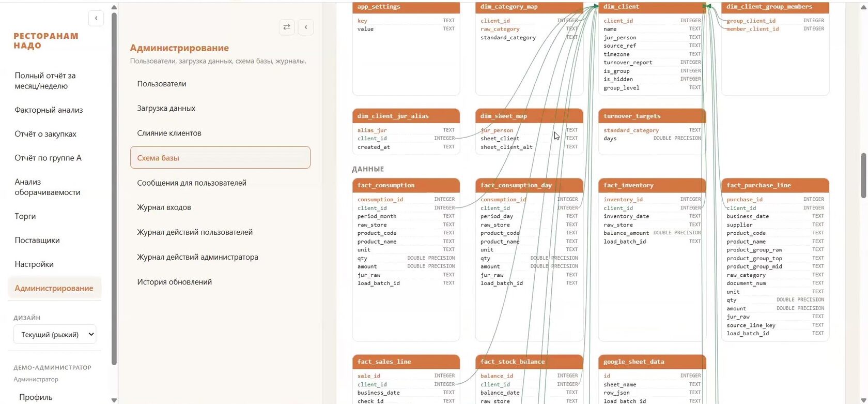View История обновлений
This screenshot has width=868, height=404.
pyautogui.click(x=220, y=282)
